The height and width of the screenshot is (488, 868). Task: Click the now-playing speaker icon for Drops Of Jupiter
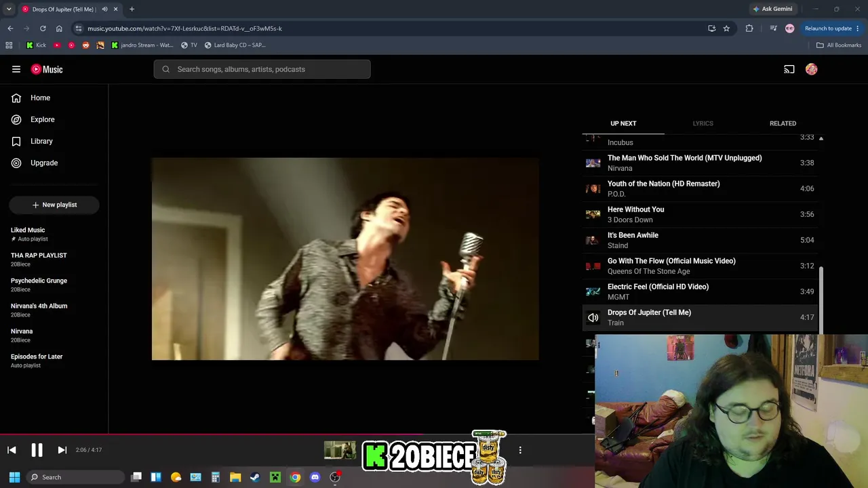(x=593, y=317)
